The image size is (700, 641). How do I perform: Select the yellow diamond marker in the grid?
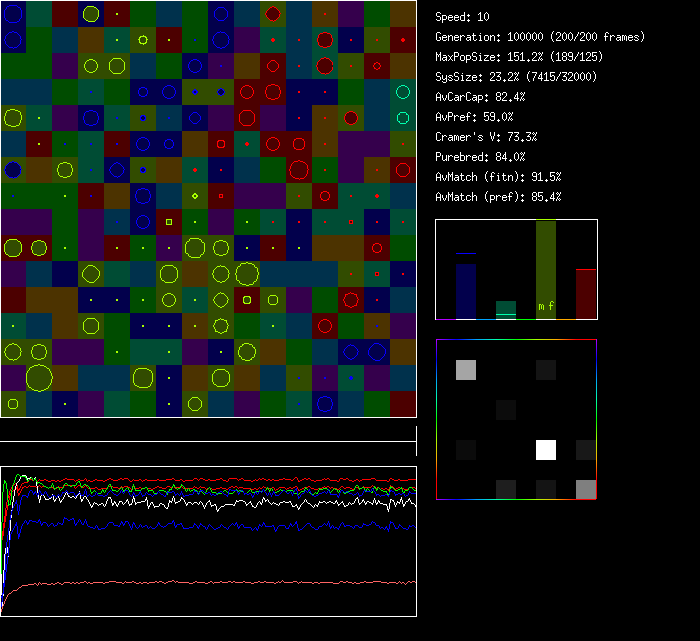(195, 195)
